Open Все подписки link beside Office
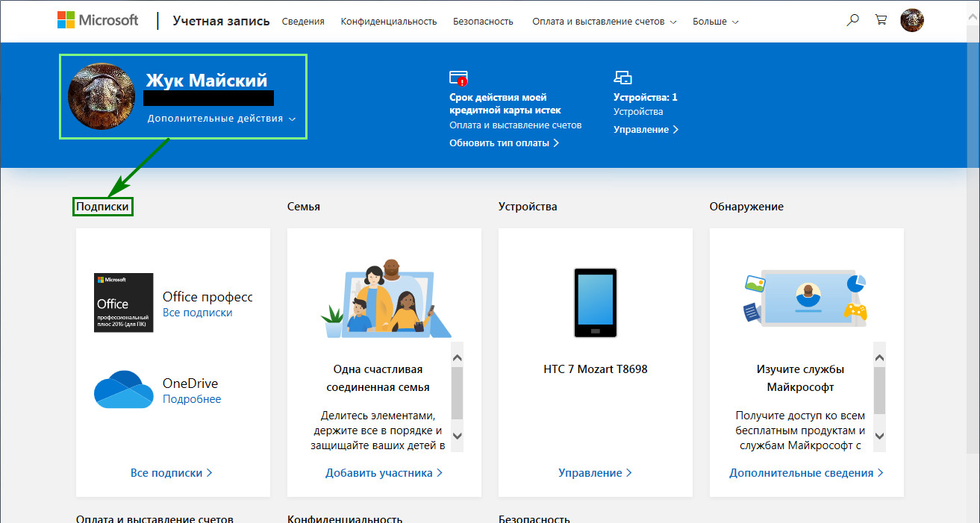Image resolution: width=980 pixels, height=523 pixels. click(x=198, y=313)
